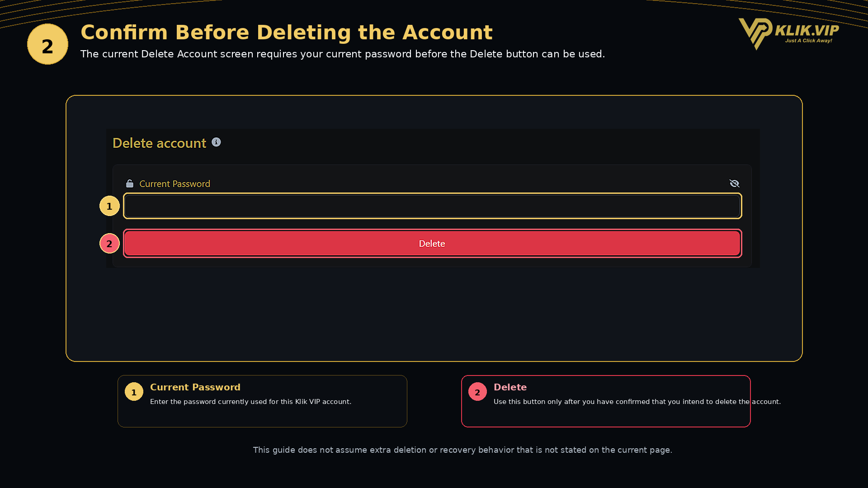Focus the Current Password input field
Screen dimensions: 868x488
tap(432, 206)
